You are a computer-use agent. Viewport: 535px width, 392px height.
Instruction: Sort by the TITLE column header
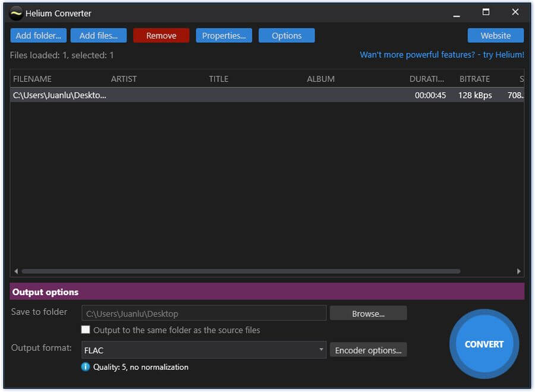click(219, 79)
